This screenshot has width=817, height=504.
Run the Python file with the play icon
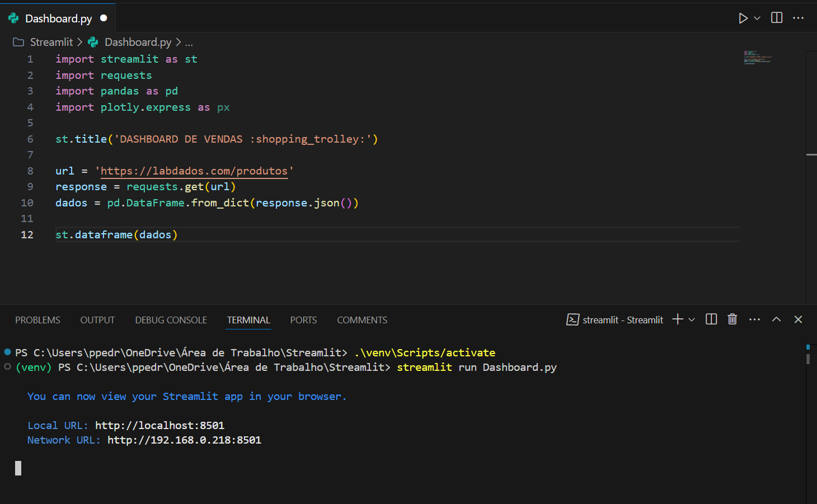pyautogui.click(x=743, y=18)
